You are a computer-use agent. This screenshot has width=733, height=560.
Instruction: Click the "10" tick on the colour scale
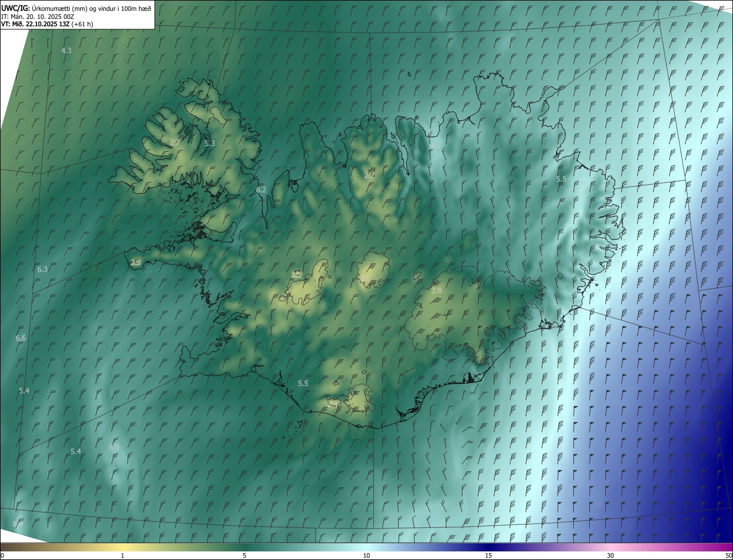tap(366, 555)
